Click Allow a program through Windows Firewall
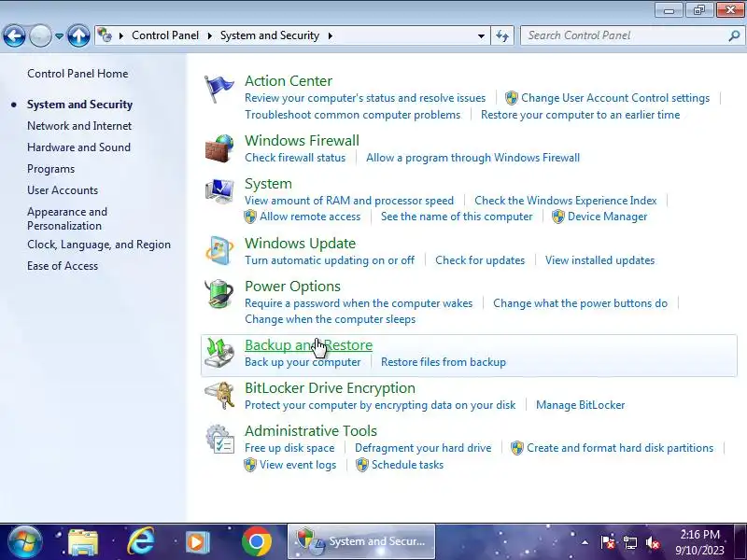The width and height of the screenshot is (747, 560). pos(472,158)
